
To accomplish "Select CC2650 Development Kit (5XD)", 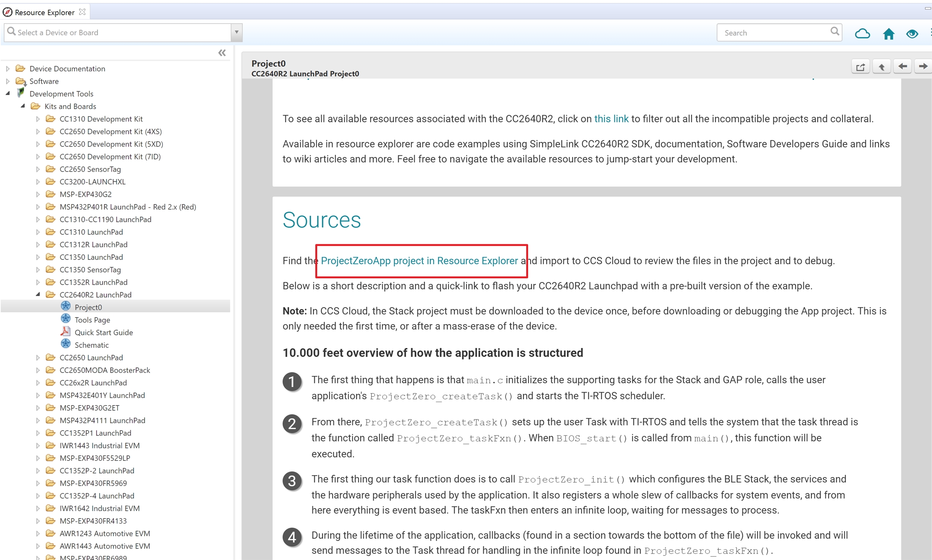I will (111, 144).
